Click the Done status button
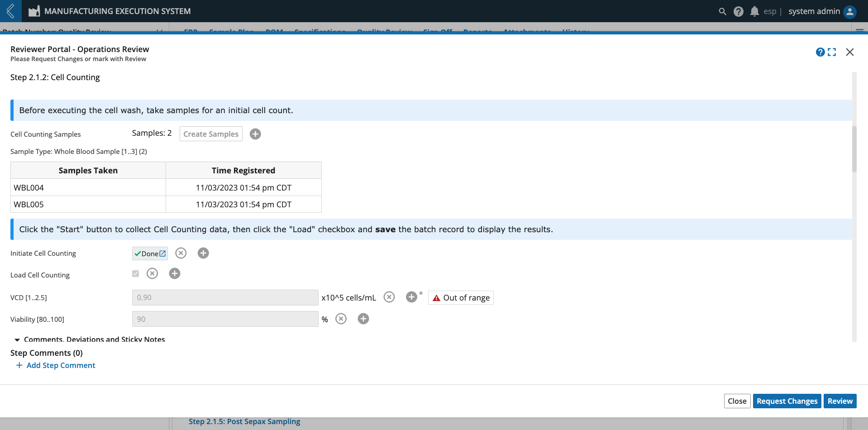The image size is (868, 430). coord(150,253)
